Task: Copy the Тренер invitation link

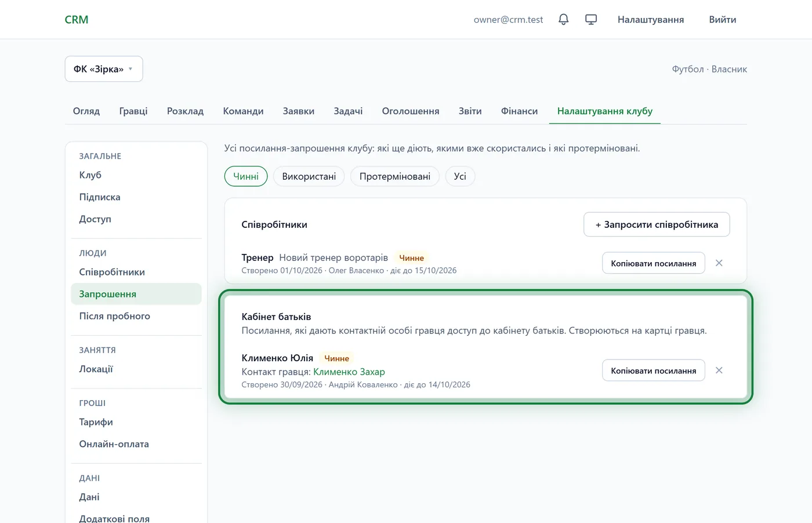Action: (x=654, y=263)
